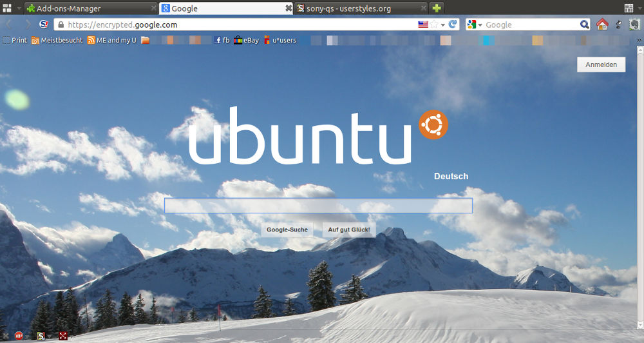Go to the home page
This screenshot has height=343, width=644.
602,24
